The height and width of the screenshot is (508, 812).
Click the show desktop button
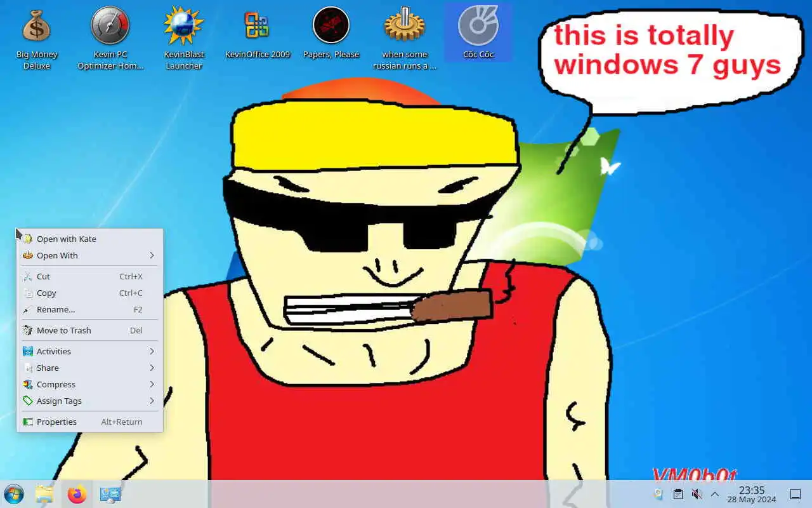tap(795, 494)
